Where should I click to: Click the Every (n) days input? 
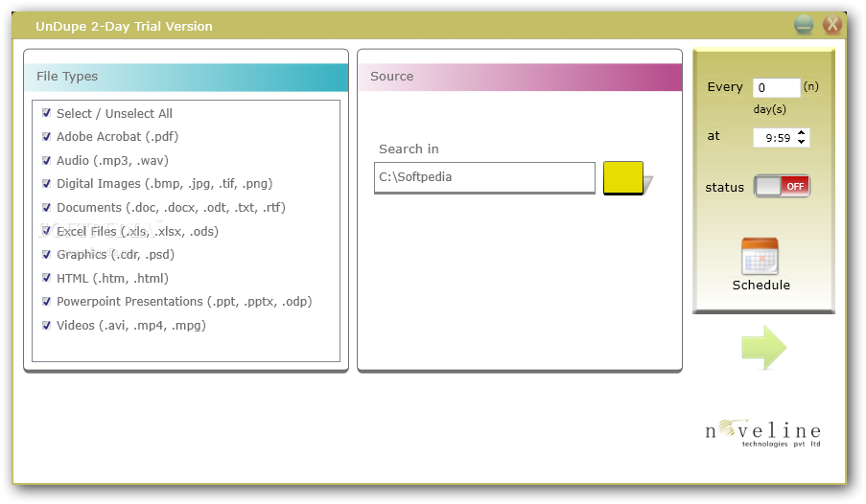click(x=776, y=87)
